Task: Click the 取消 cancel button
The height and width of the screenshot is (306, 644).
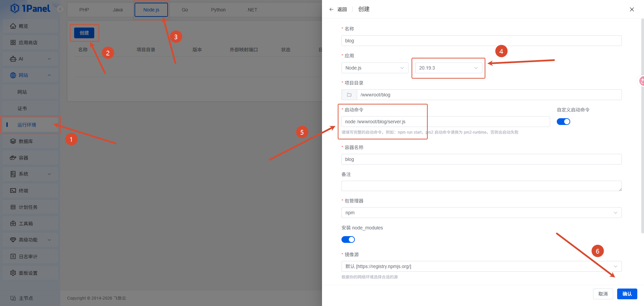Action: point(603,294)
